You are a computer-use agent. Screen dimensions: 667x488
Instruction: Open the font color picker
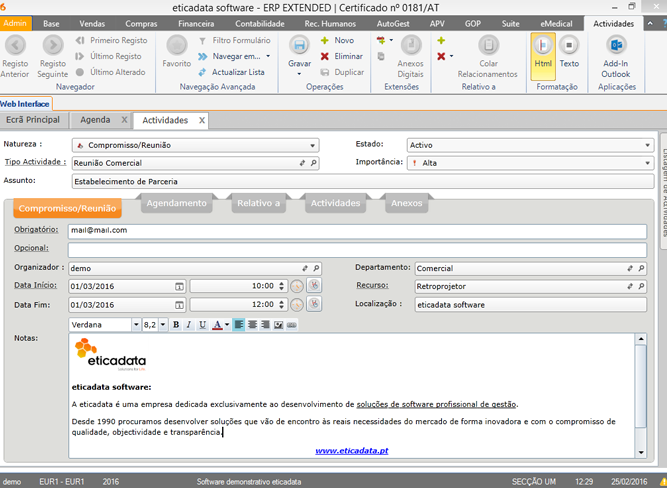click(x=227, y=325)
